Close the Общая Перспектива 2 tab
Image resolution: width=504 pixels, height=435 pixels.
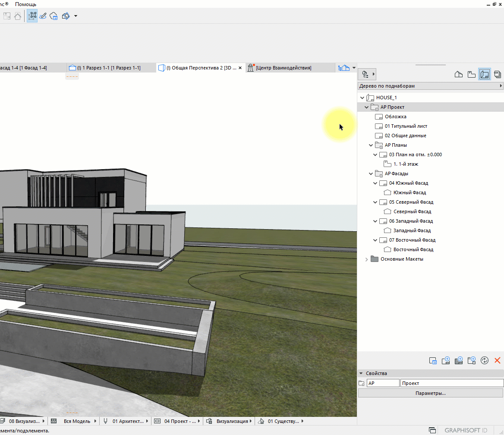pos(240,68)
